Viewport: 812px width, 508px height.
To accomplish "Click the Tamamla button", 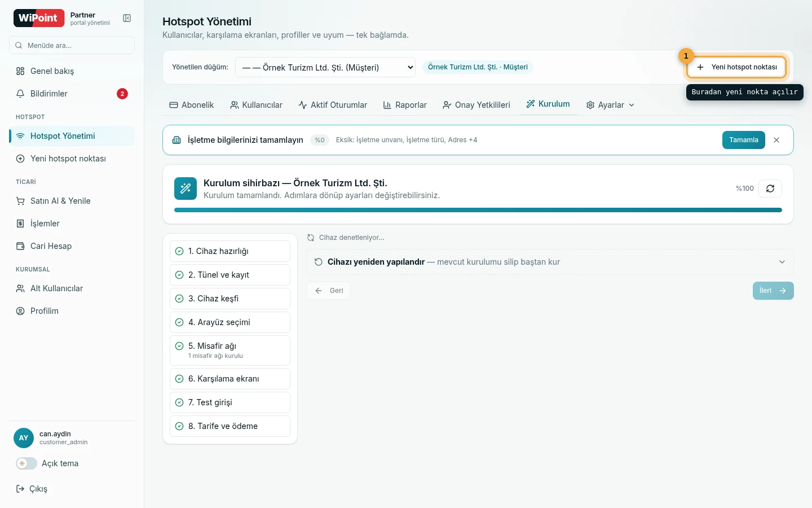I will 744,140.
